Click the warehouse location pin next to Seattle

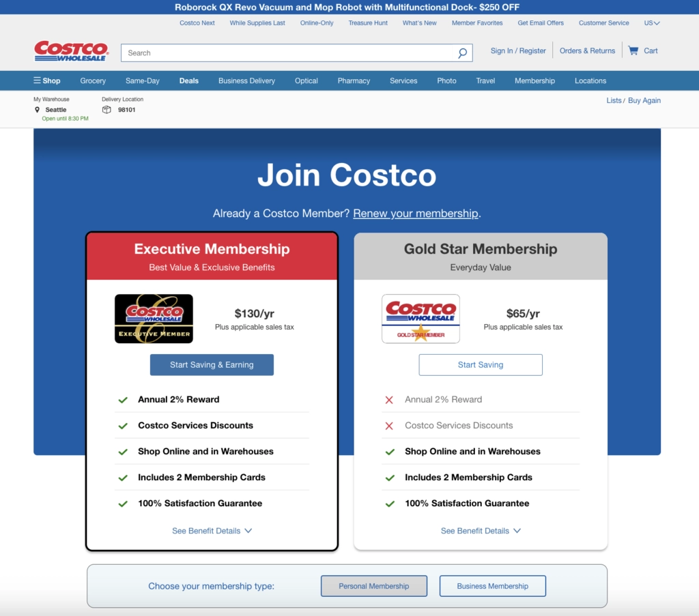(38, 110)
